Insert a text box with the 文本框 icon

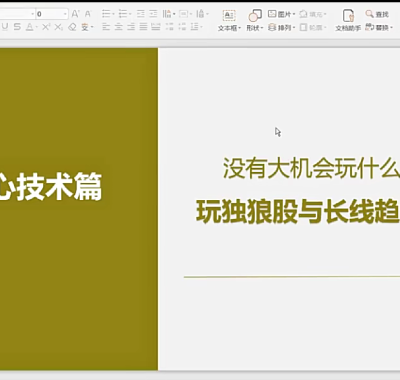click(229, 16)
